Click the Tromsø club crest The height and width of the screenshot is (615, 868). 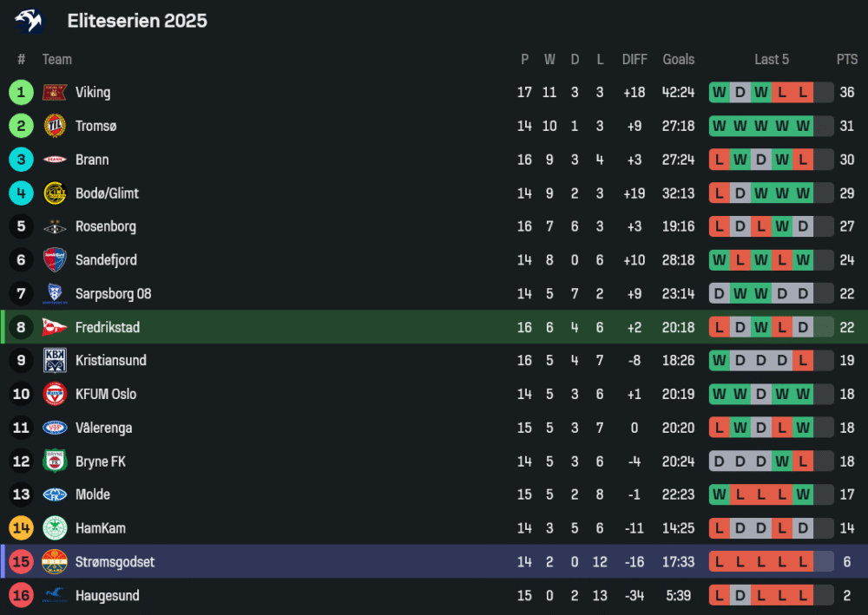click(55, 126)
